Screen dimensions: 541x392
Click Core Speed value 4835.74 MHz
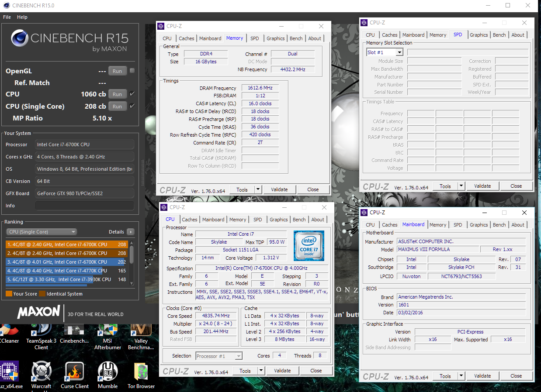[216, 316]
